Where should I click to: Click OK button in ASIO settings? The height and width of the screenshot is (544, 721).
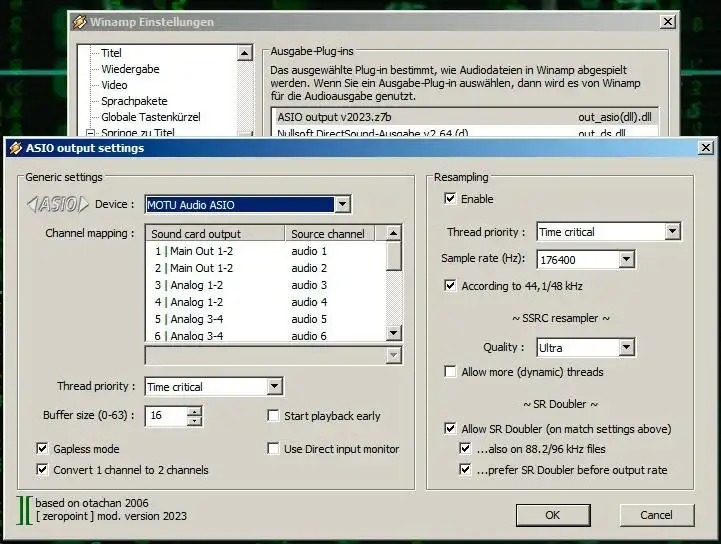click(x=553, y=515)
